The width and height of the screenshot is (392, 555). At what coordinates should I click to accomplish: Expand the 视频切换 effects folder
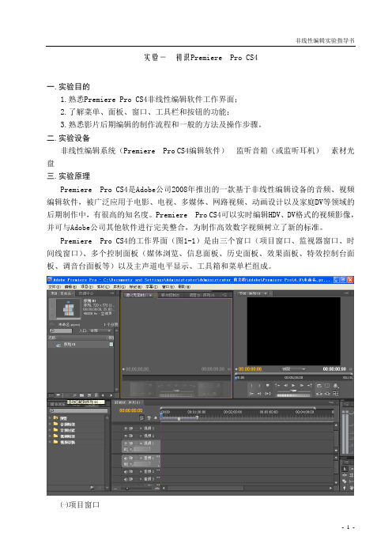tap(50, 442)
